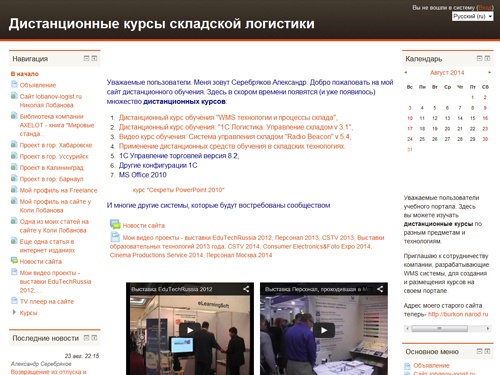
Task: Open Мои видео проекты navigation item
Action: point(55,281)
